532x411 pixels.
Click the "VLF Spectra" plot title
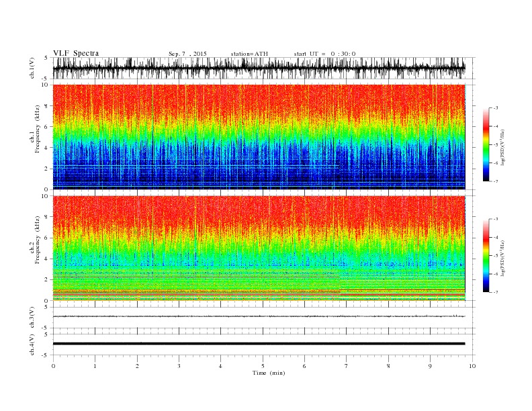tap(76, 53)
